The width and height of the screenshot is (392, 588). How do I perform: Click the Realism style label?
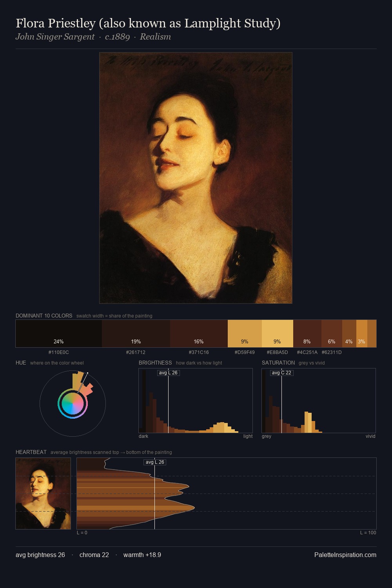pos(155,37)
